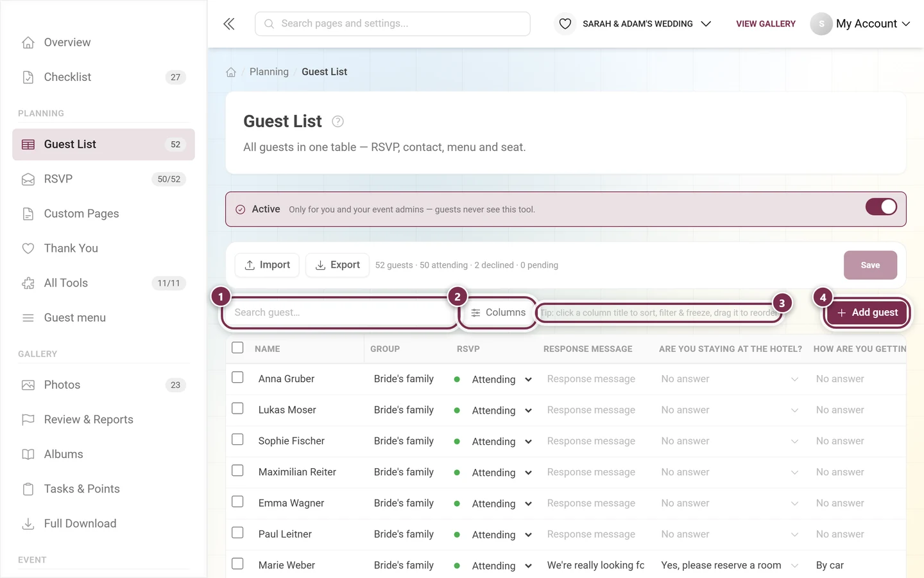The width and height of the screenshot is (924, 578).
Task: Open the VIEW GALLERY link
Action: click(x=766, y=24)
